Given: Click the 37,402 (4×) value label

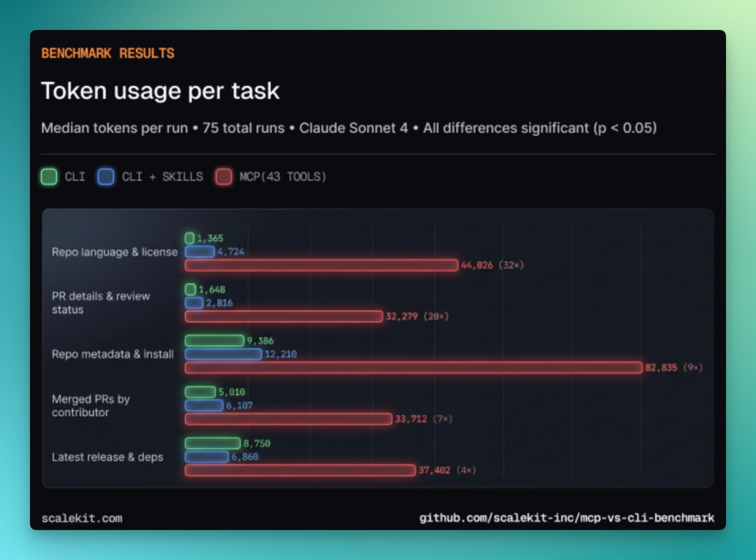Looking at the screenshot, I should coord(447,470).
